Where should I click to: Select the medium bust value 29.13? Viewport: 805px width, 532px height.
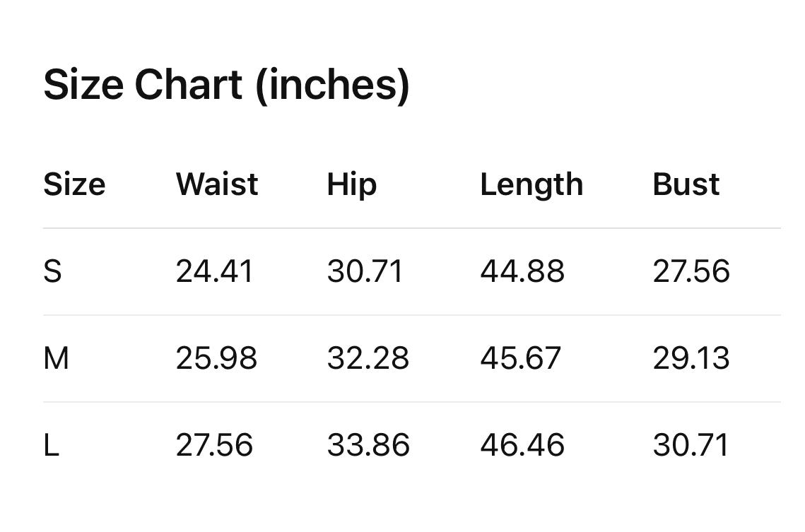pyautogui.click(x=691, y=358)
